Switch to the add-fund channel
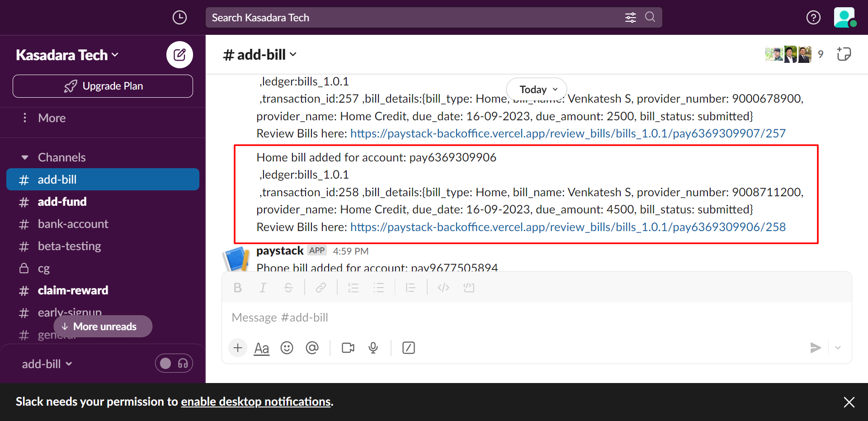 coord(62,202)
